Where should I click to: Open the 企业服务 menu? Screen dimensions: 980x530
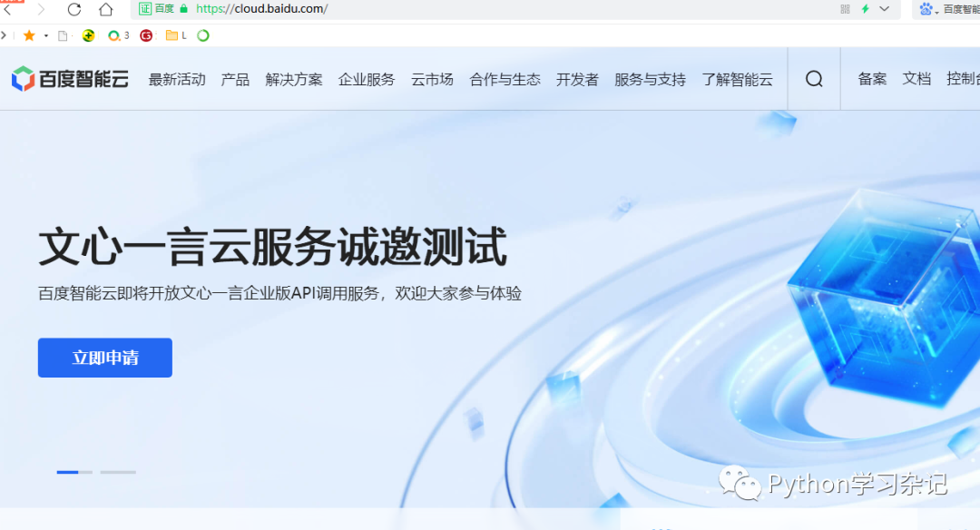tap(367, 79)
